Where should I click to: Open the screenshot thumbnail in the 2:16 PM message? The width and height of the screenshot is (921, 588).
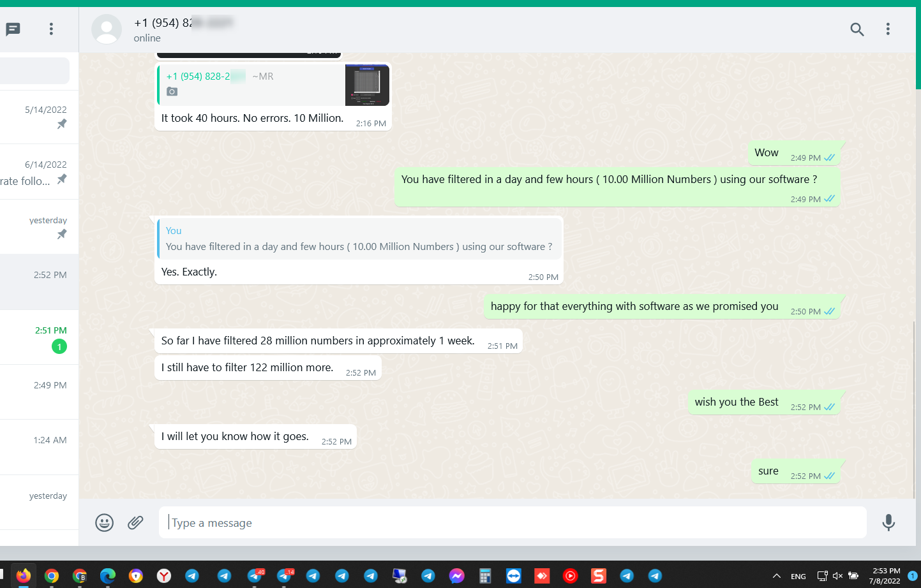tap(367, 85)
